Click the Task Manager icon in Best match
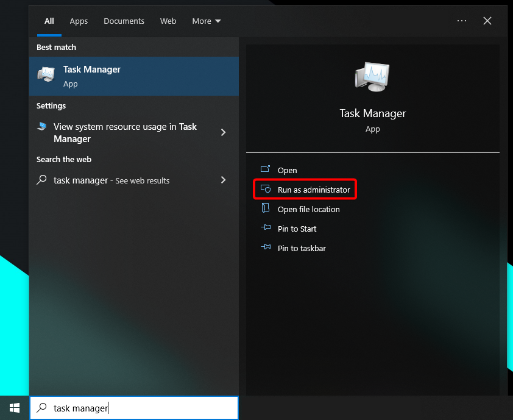Screen dimensions: 513x420 pyautogui.click(x=46, y=74)
